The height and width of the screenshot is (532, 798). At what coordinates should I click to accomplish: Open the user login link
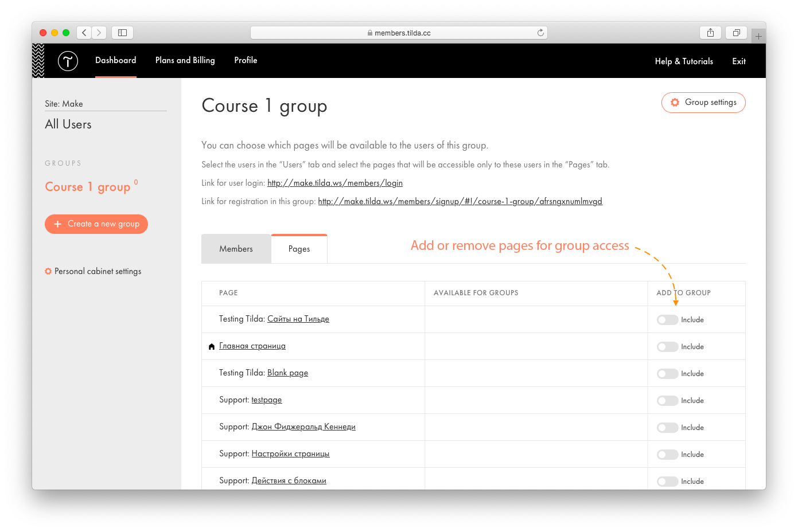point(335,183)
